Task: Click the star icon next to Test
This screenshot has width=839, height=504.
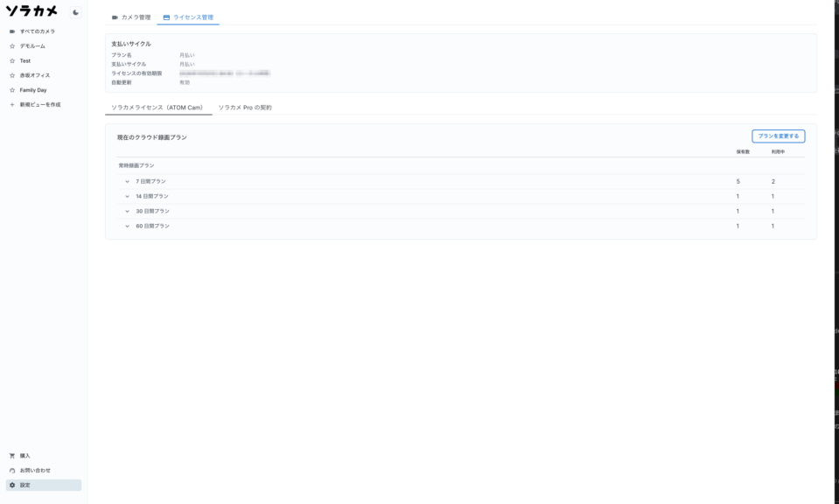Action: [12, 61]
